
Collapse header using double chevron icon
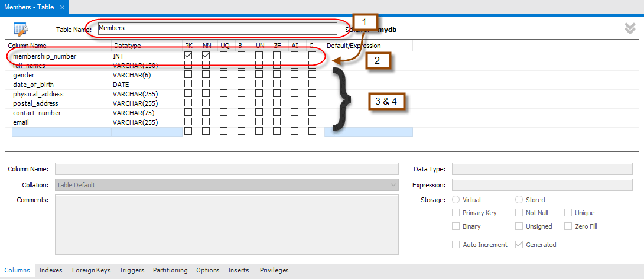[x=630, y=28]
